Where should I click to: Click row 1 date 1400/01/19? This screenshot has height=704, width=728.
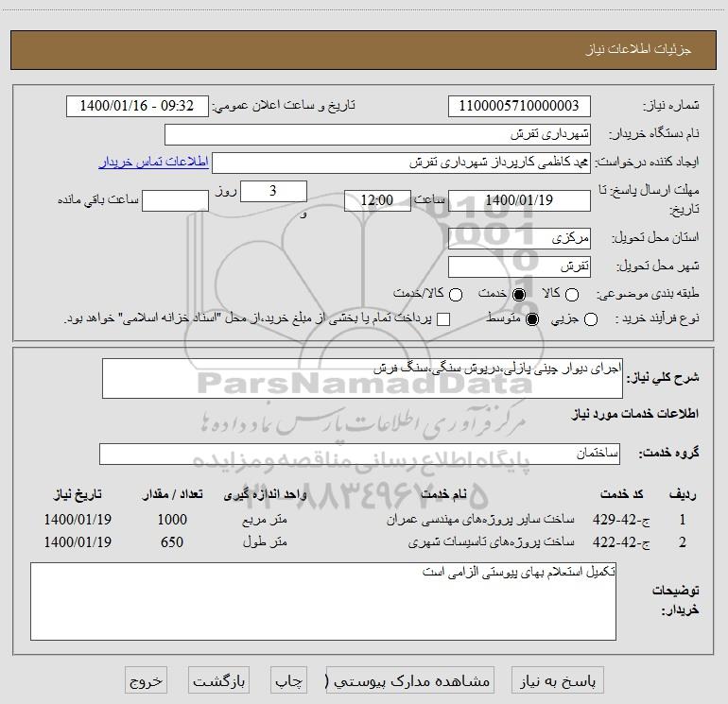tap(78, 520)
